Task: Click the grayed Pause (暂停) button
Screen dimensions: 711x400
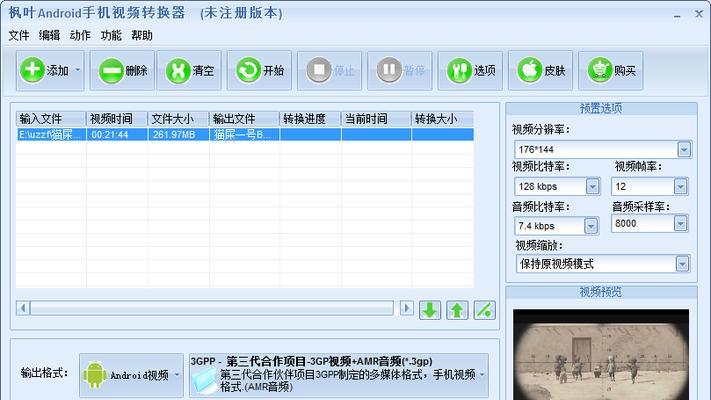Action: pyautogui.click(x=400, y=71)
